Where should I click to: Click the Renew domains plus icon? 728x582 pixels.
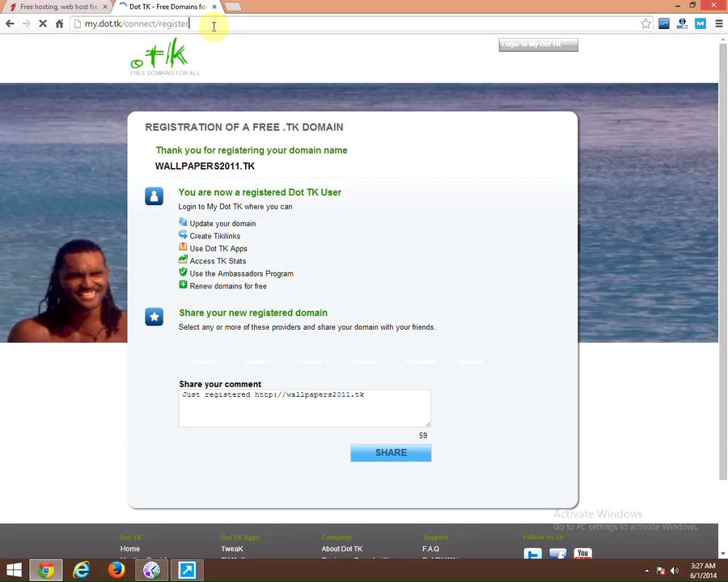pos(183,285)
